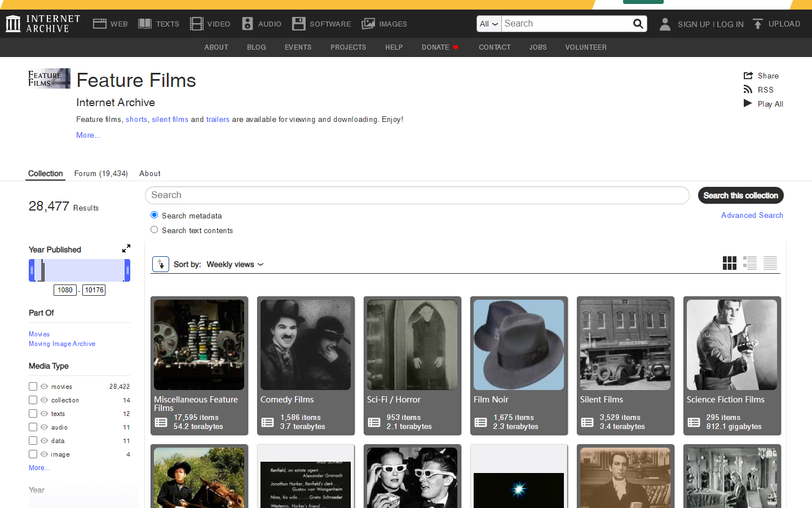Switch to the Collection tab
Viewport: 812px width, 508px height.
click(x=46, y=173)
